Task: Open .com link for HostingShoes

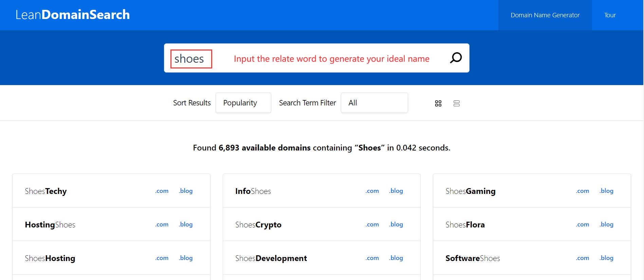Action: (x=162, y=224)
